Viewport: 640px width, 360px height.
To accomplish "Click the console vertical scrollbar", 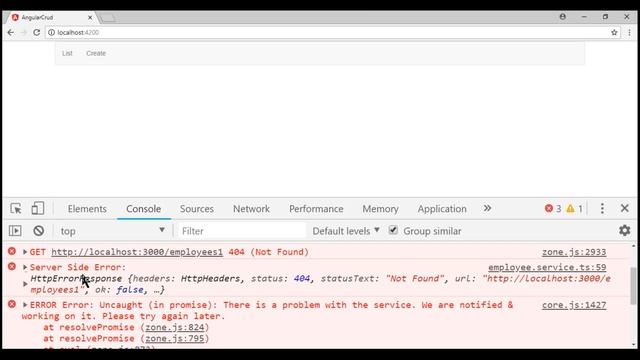I will coord(633,286).
